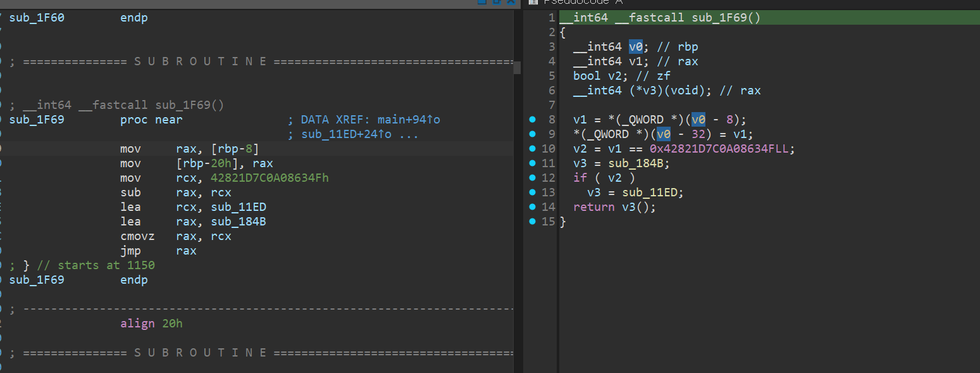Click breakpoint marker beside return v3() line

tap(532, 207)
